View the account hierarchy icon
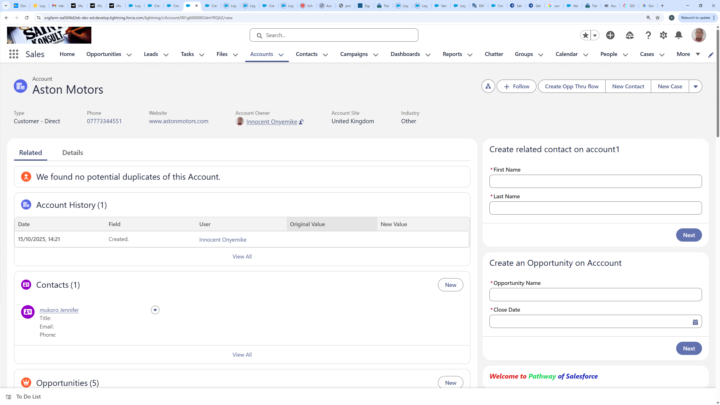Screen dimensions: 720x405 tap(488, 86)
